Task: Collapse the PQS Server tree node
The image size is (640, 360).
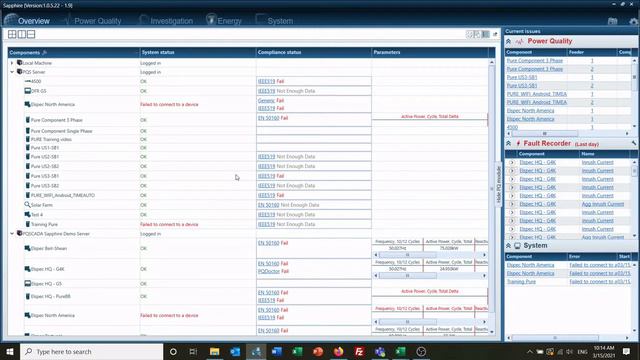Action: click(12, 72)
